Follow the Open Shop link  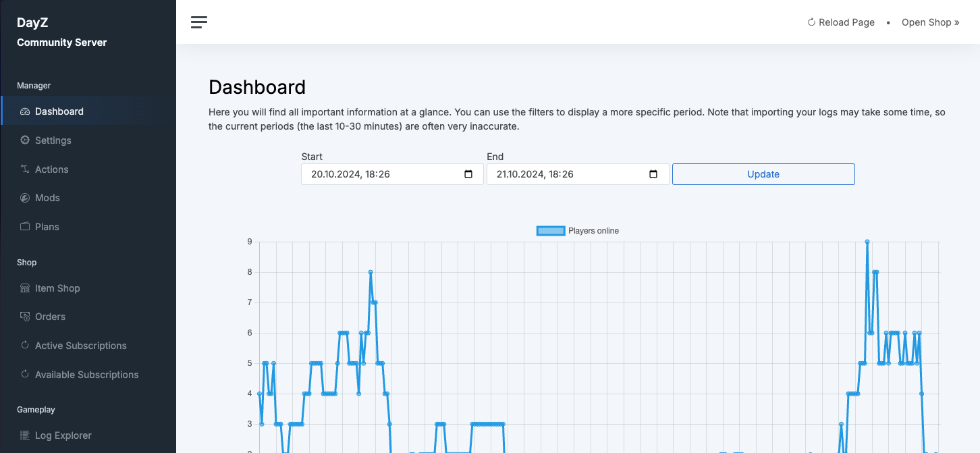[930, 22]
